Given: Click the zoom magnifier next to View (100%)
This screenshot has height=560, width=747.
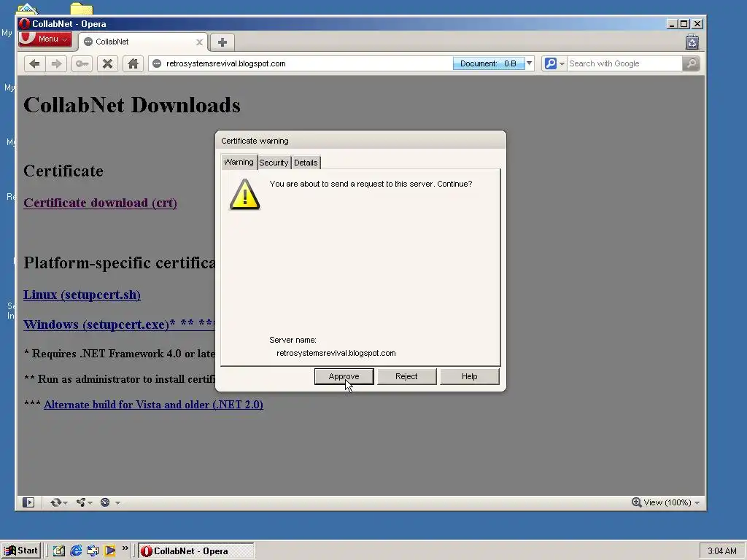Looking at the screenshot, I should 636,502.
